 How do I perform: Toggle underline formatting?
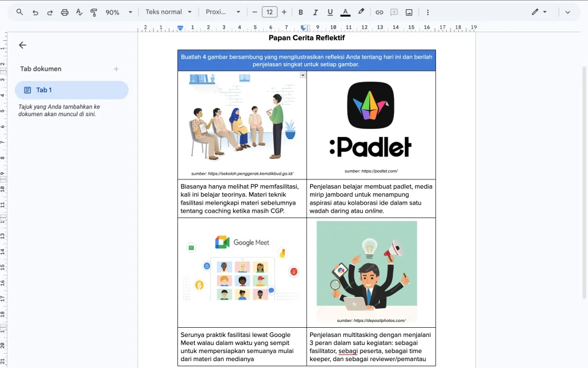click(330, 13)
